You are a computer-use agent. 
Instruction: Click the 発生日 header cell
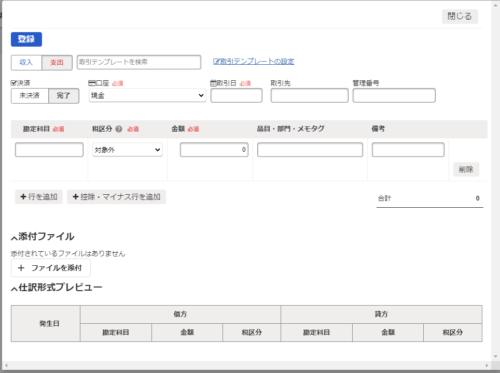46,323
